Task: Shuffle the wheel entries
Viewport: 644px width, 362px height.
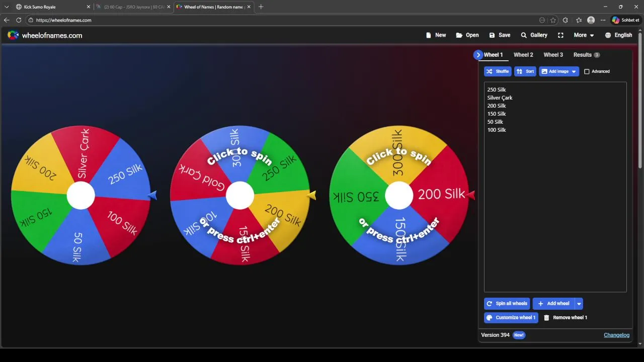Action: [498, 71]
